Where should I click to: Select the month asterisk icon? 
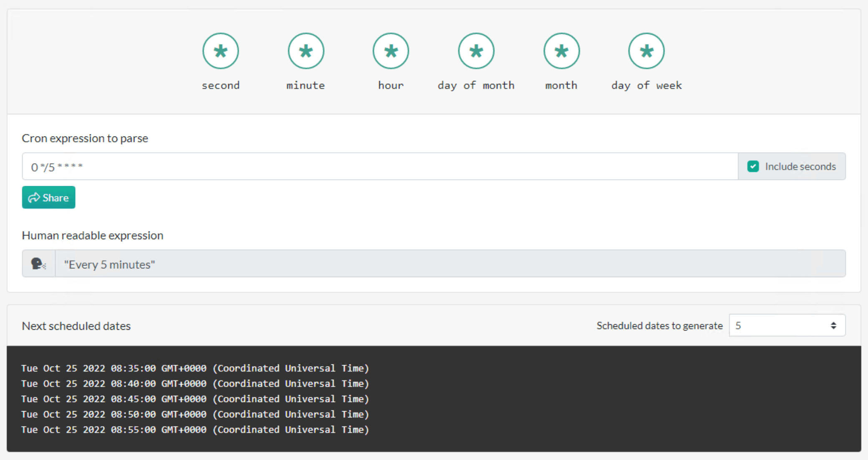point(561,51)
